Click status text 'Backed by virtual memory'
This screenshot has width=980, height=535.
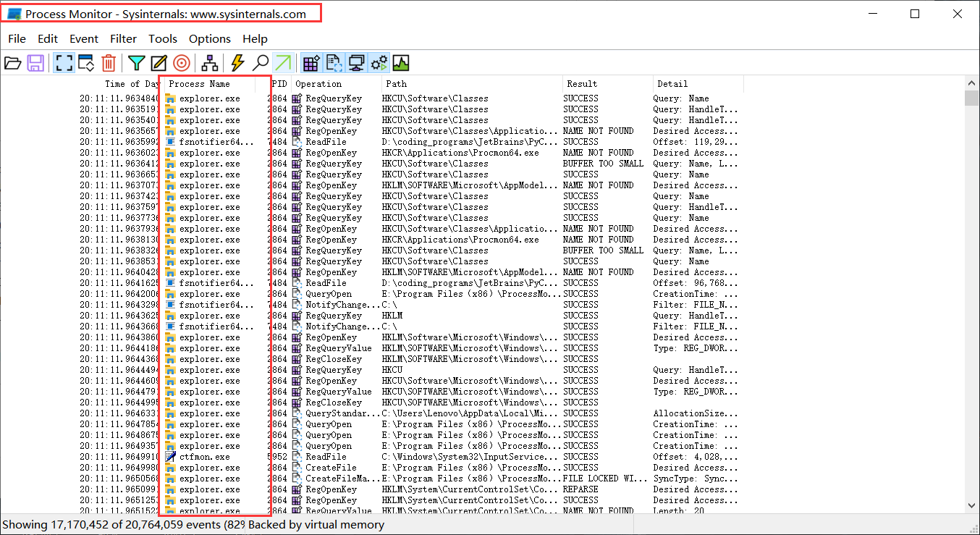click(317, 525)
